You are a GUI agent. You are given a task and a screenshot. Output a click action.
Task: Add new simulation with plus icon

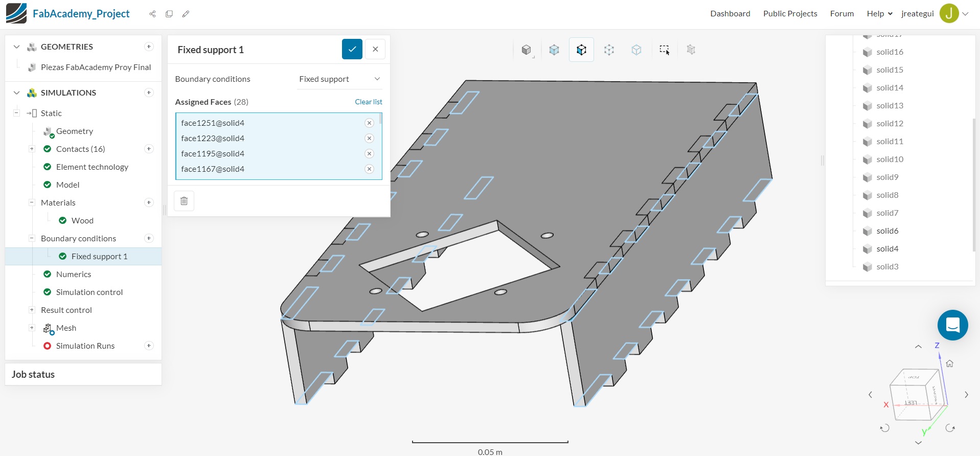149,93
